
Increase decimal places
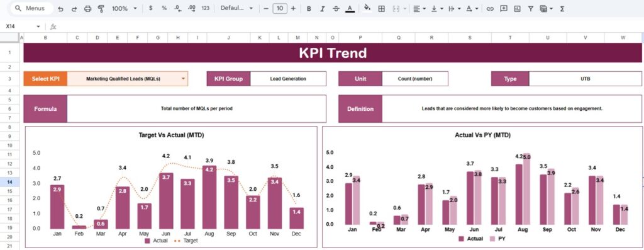pyautogui.click(x=191, y=8)
